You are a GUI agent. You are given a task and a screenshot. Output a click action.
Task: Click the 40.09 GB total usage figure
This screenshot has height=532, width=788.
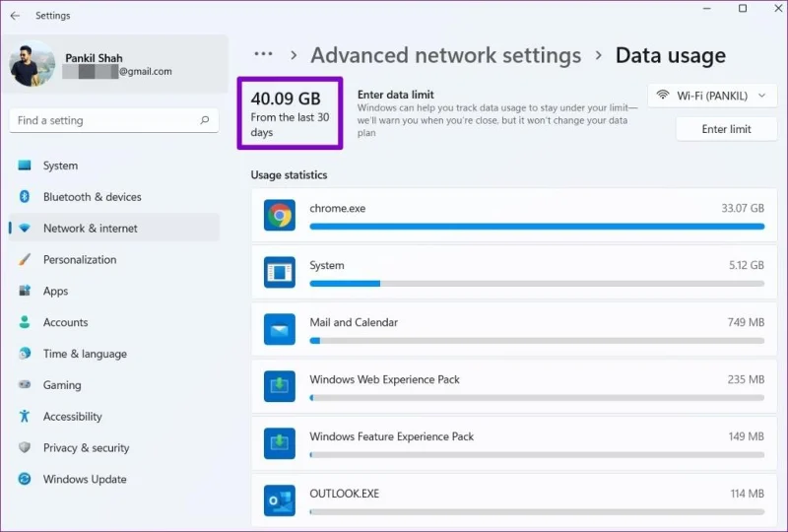click(286, 99)
